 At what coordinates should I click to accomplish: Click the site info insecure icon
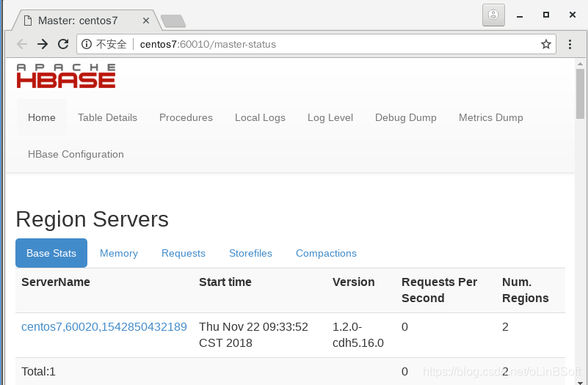(x=87, y=44)
